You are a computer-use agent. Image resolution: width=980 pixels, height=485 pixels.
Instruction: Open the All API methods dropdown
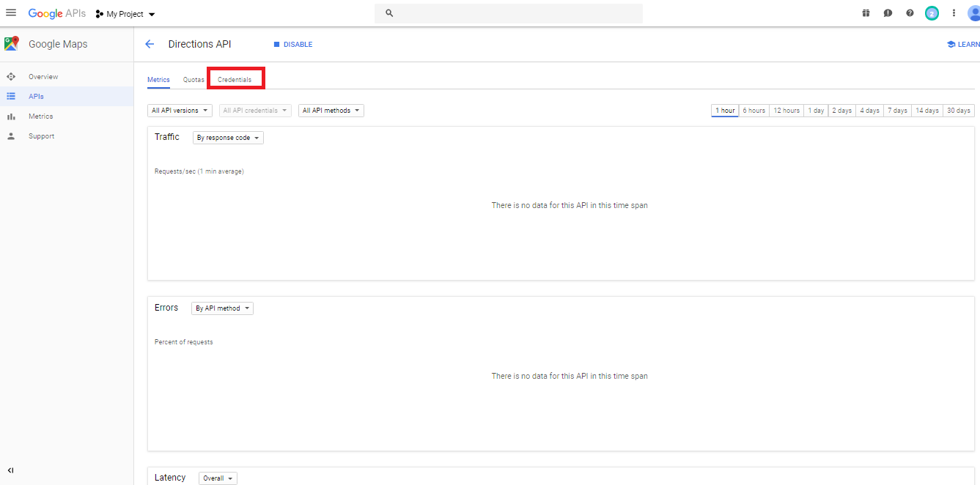tap(331, 111)
